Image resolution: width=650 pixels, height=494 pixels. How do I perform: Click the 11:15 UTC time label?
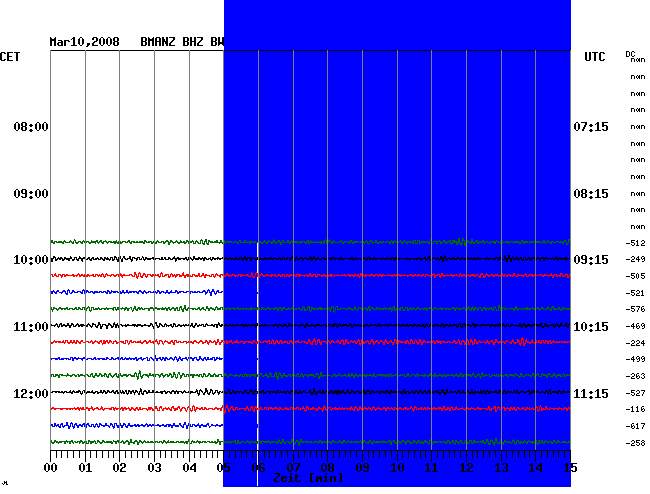[591, 393]
